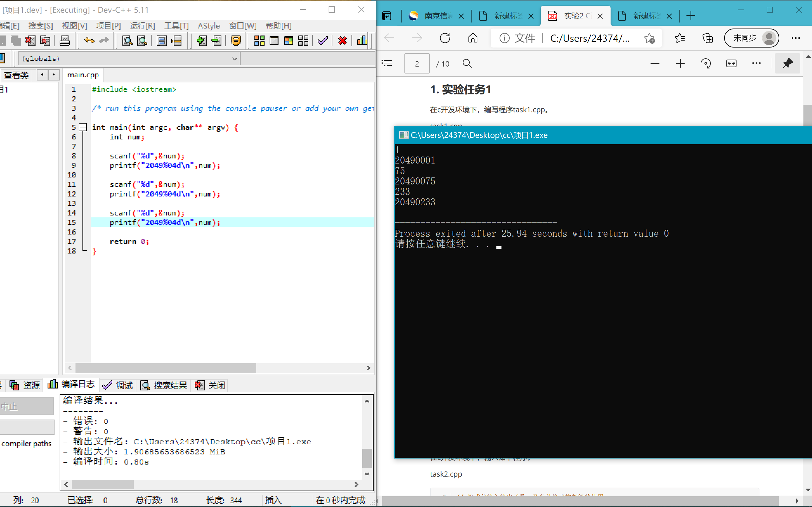Open the PDF toolbar more options ellipsis
The height and width of the screenshot is (507, 812).
click(x=756, y=63)
